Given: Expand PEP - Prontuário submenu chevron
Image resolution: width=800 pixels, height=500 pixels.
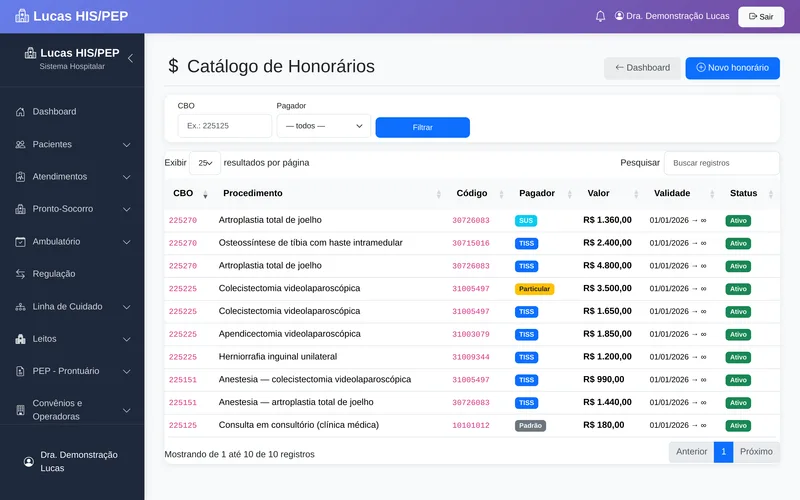Looking at the screenshot, I should pos(127,371).
